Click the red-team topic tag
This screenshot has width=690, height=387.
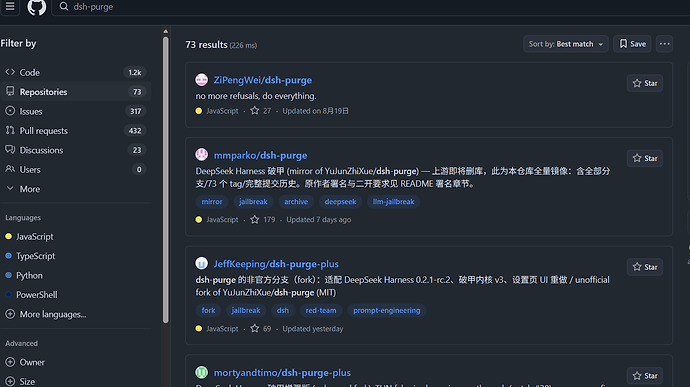point(321,310)
